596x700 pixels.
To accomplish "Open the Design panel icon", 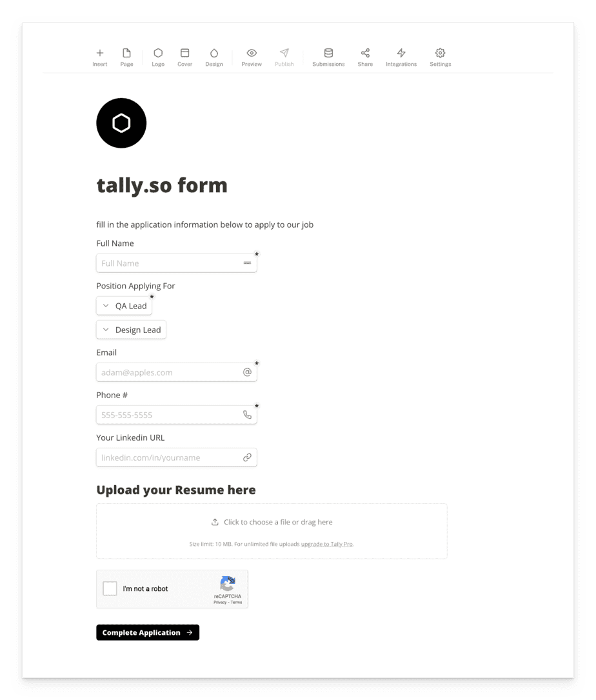I will [214, 54].
